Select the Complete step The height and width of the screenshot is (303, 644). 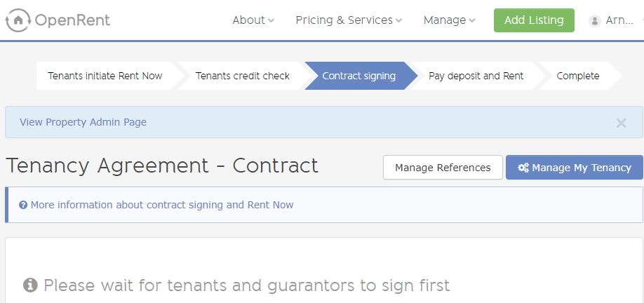(578, 76)
